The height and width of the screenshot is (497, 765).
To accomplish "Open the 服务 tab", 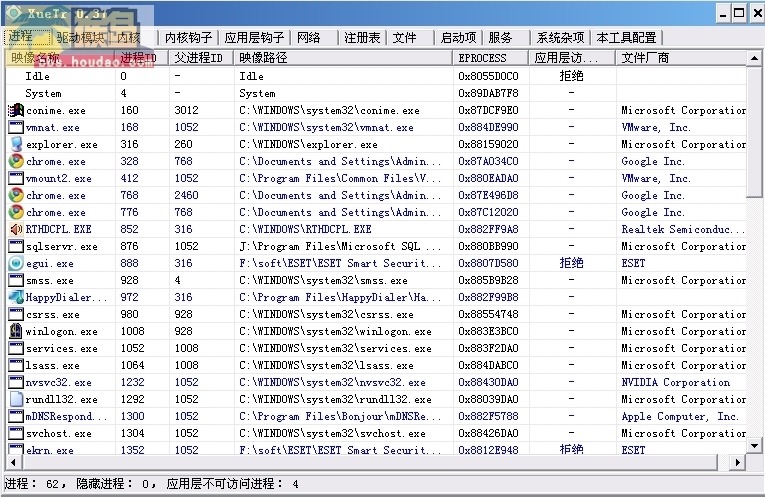I will point(505,38).
